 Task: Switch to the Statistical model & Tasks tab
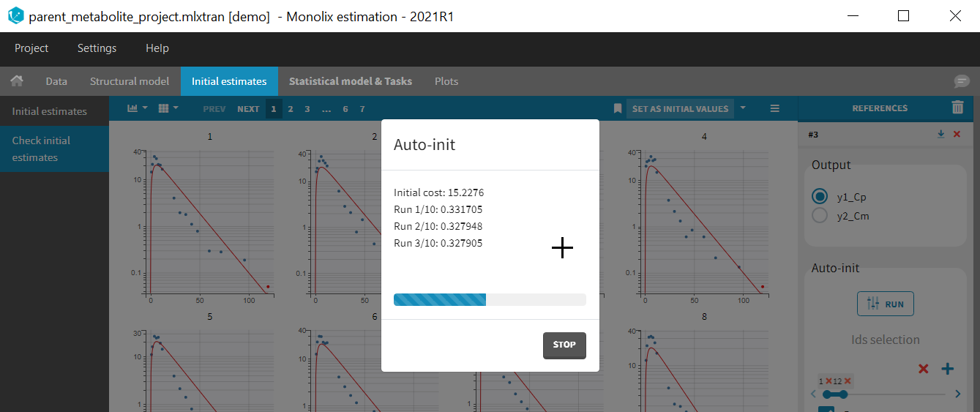pyautogui.click(x=350, y=81)
